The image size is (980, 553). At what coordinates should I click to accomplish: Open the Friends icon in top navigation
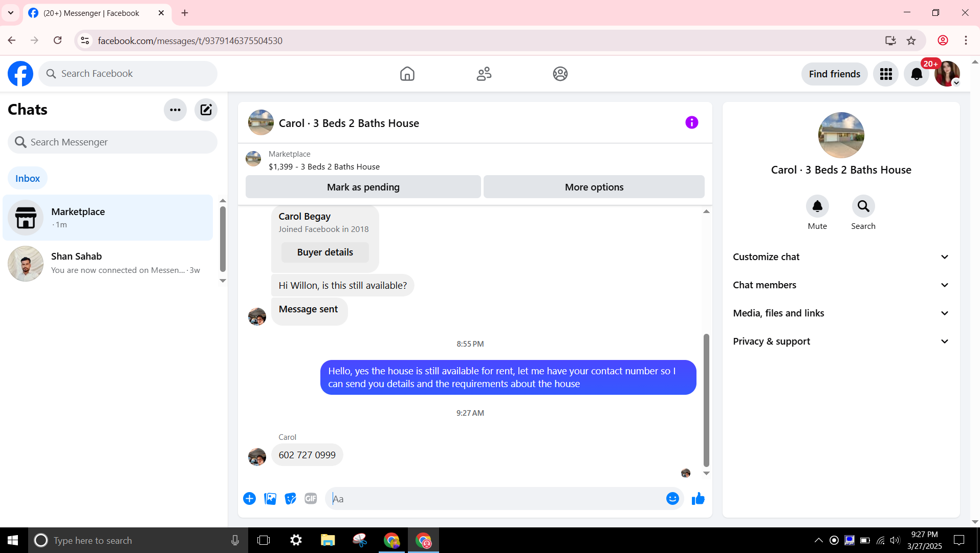pyautogui.click(x=484, y=74)
